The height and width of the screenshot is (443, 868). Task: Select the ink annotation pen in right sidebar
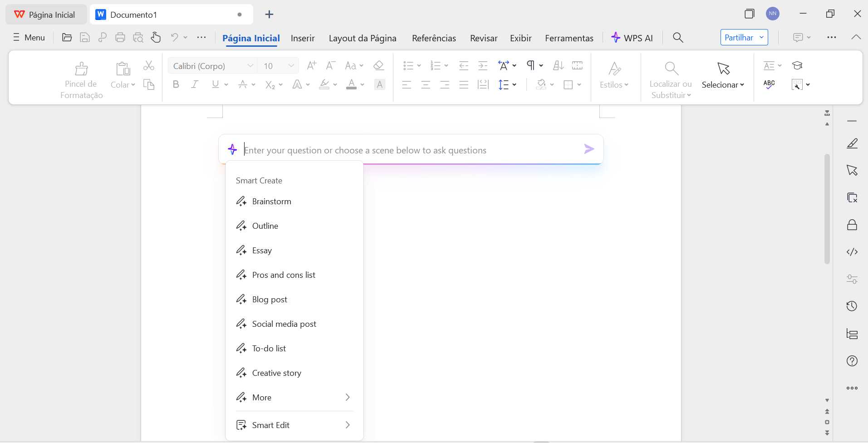coord(852,143)
